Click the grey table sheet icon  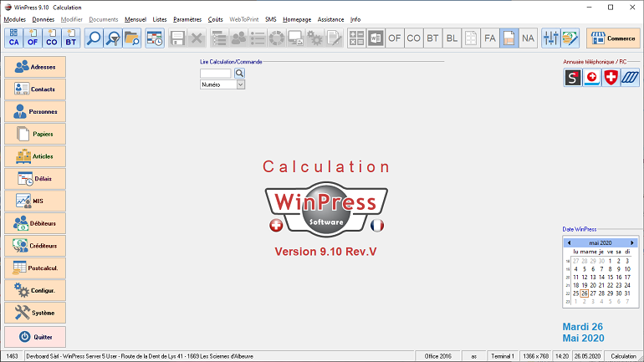pos(471,38)
